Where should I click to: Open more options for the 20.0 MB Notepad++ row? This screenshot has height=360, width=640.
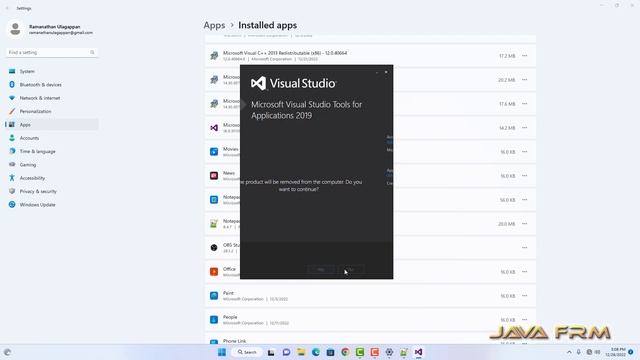point(524,224)
